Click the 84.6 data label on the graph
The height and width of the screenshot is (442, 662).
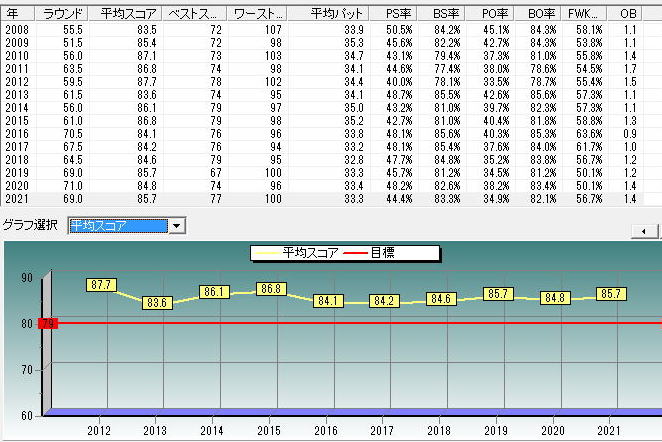[x=441, y=299]
